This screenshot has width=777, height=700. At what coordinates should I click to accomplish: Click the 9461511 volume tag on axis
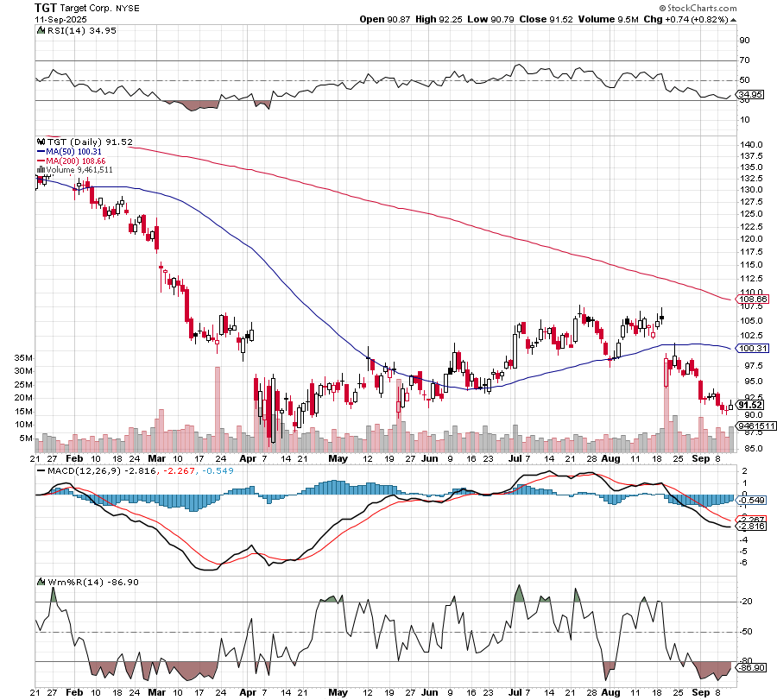tap(756, 426)
